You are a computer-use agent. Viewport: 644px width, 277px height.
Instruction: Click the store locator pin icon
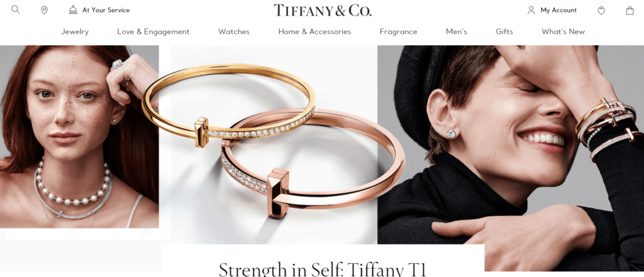click(x=45, y=10)
